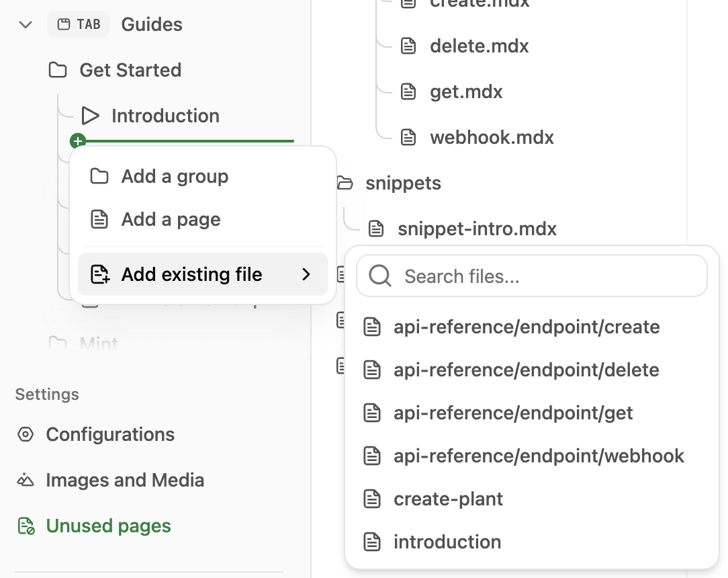Click the Configurations gear icon
Viewport: 728px width, 578px height.
25,434
